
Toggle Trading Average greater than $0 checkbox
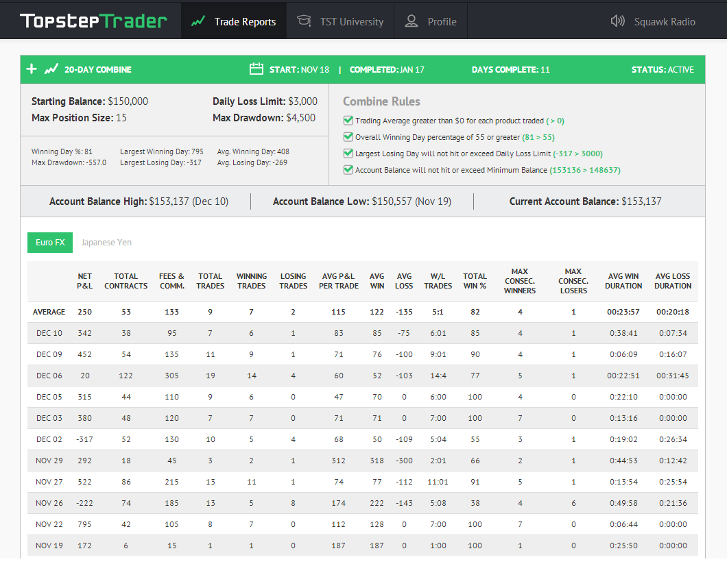pyautogui.click(x=348, y=121)
